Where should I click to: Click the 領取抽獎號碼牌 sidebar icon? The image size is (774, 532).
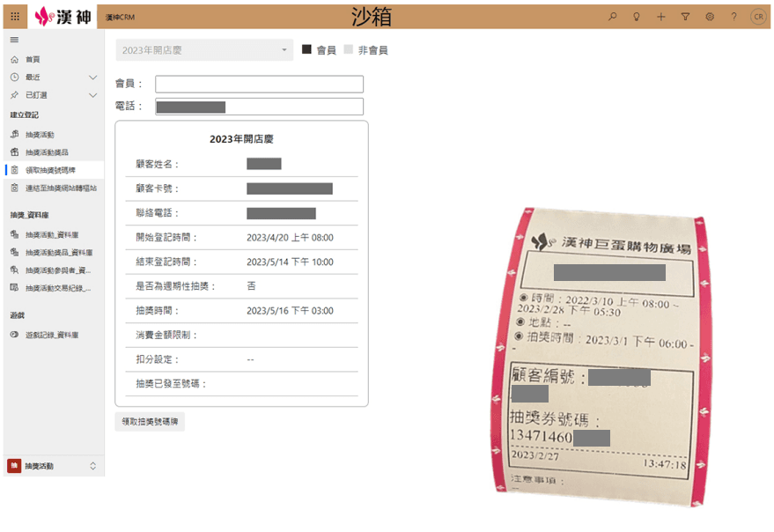click(x=14, y=170)
